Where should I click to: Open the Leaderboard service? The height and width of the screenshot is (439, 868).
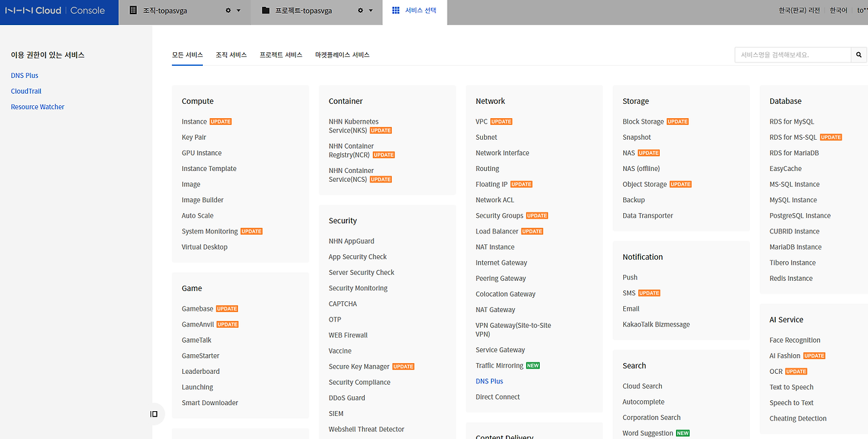tap(201, 372)
